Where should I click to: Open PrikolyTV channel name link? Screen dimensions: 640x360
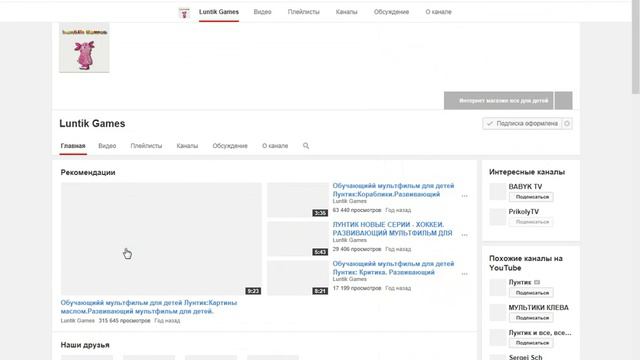pyautogui.click(x=524, y=211)
